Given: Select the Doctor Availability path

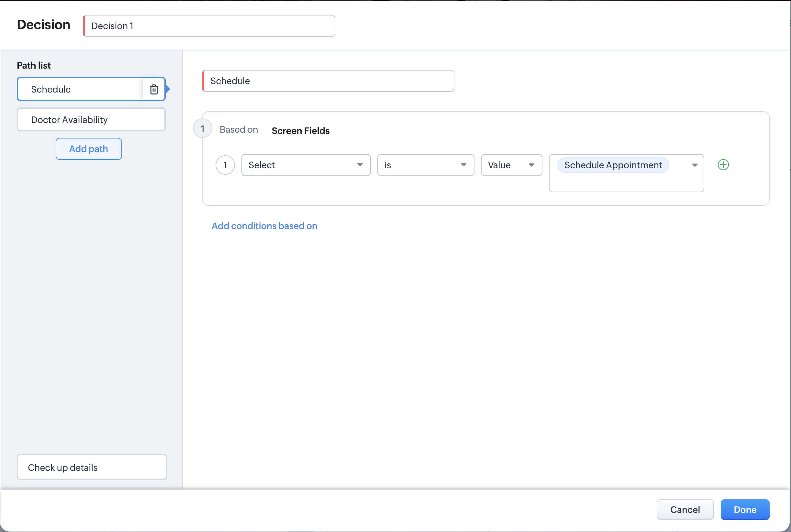Looking at the screenshot, I should pos(91,120).
